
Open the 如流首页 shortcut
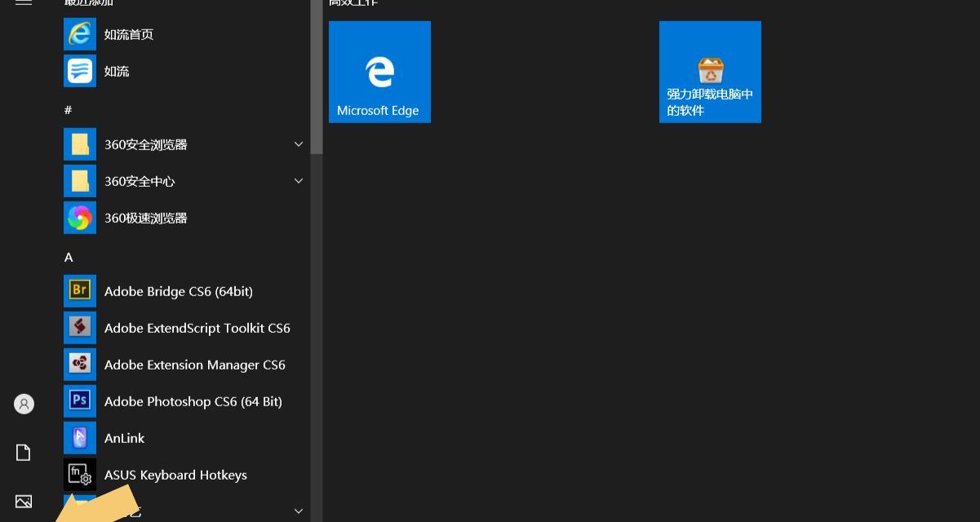tap(184, 34)
